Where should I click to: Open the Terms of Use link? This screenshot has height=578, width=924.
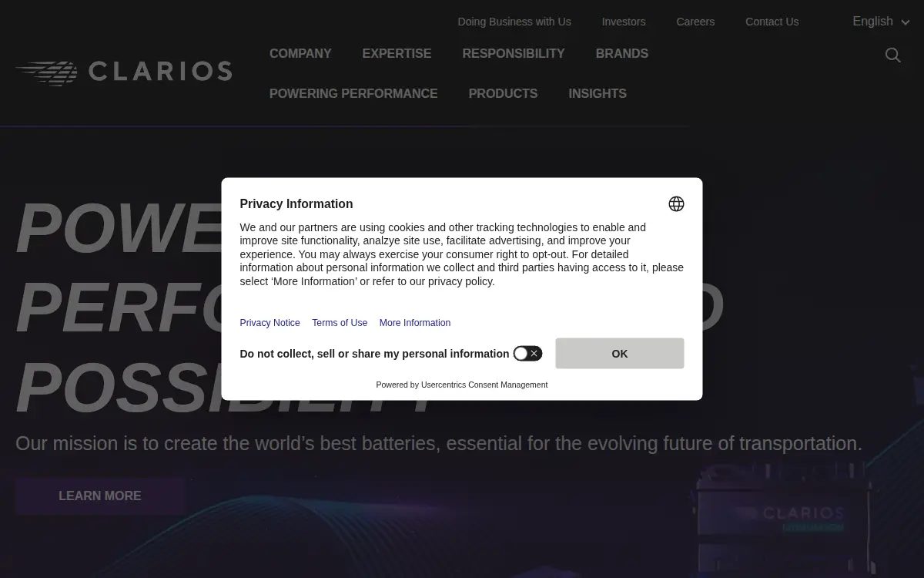coord(340,323)
